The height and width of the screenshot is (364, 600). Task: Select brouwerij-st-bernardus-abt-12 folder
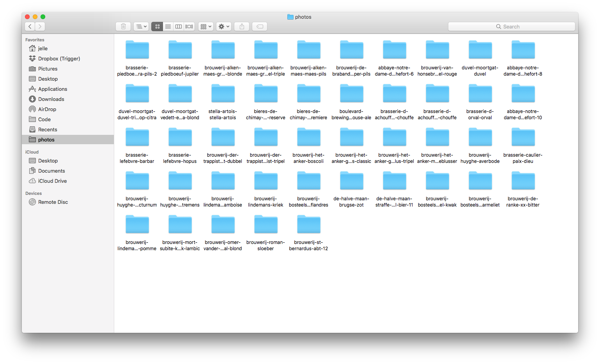click(308, 225)
